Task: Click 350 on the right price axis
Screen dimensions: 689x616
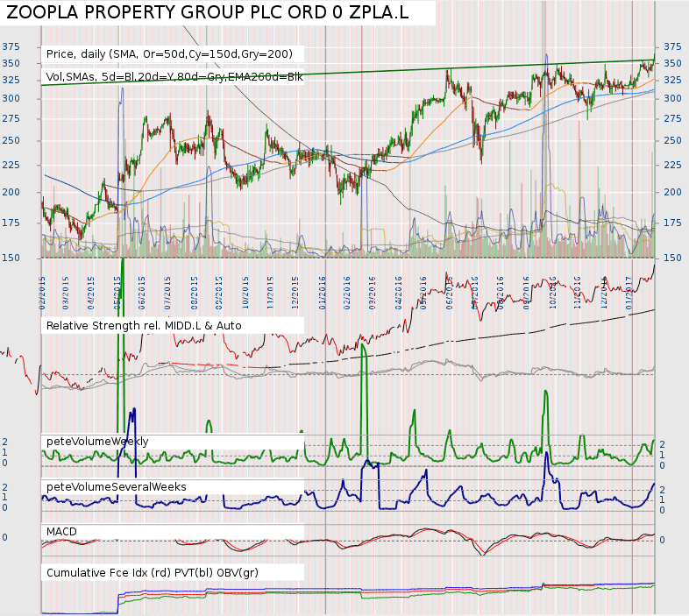Action: coord(672,63)
